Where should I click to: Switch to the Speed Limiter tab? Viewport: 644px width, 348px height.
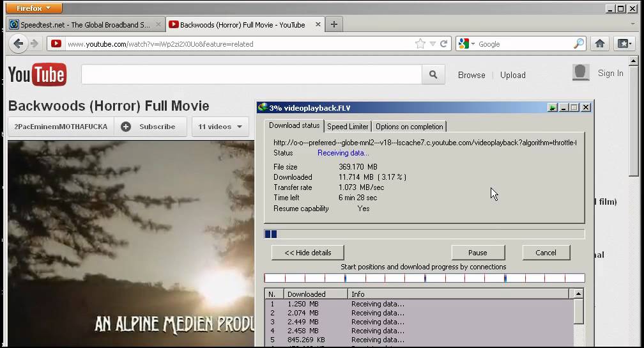click(348, 127)
